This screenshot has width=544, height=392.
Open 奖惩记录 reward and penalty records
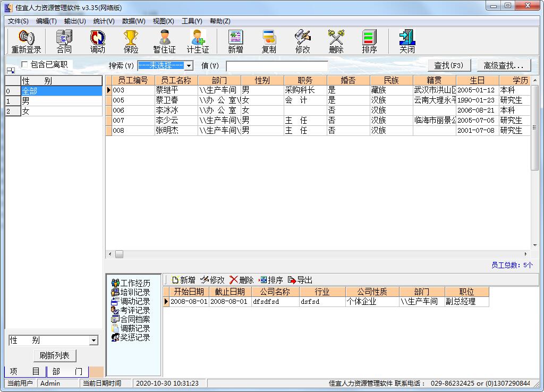131,337
